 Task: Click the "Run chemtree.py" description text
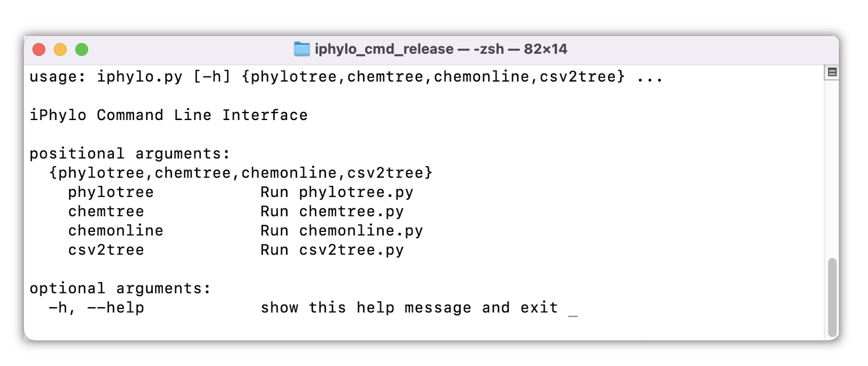click(x=332, y=212)
